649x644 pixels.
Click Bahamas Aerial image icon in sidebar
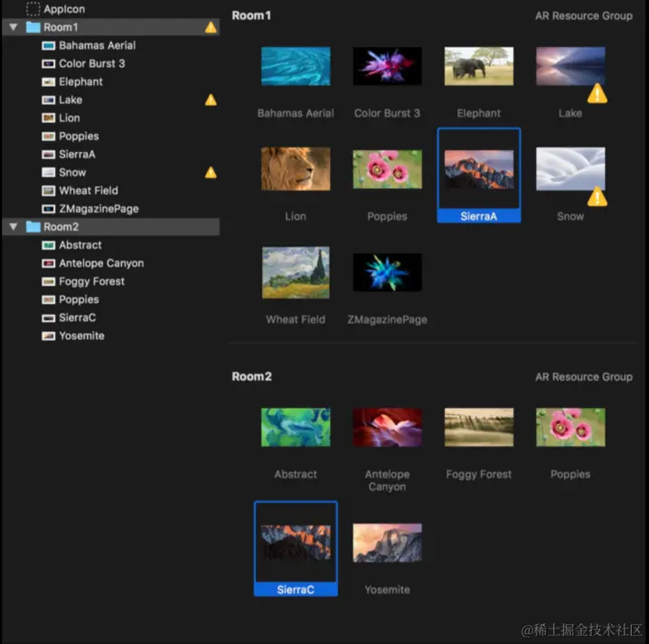click(x=49, y=45)
